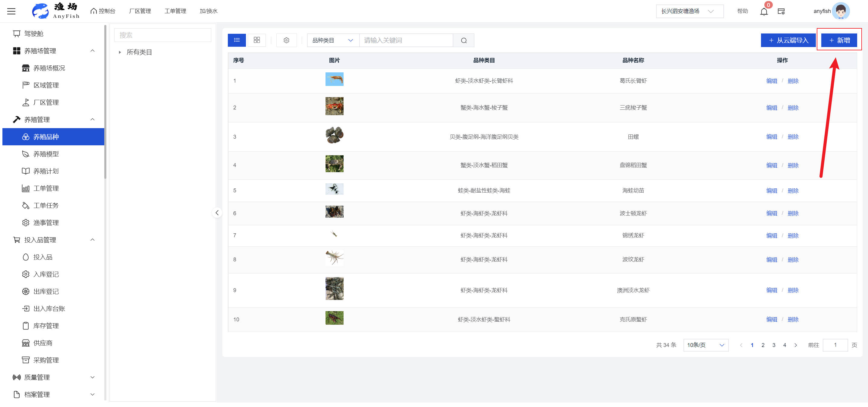
Task: Expand the 所有类目 tree node
Action: (x=120, y=52)
